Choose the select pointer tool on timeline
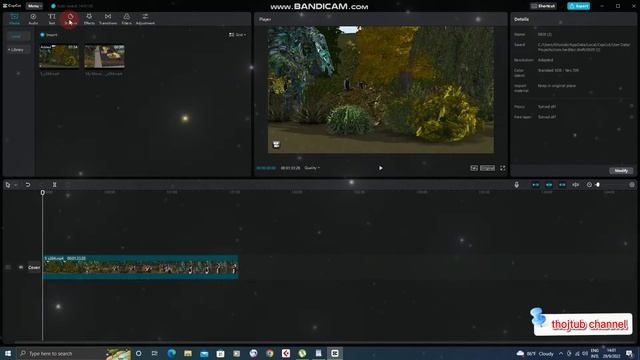This screenshot has height=360, width=640. click(x=8, y=185)
